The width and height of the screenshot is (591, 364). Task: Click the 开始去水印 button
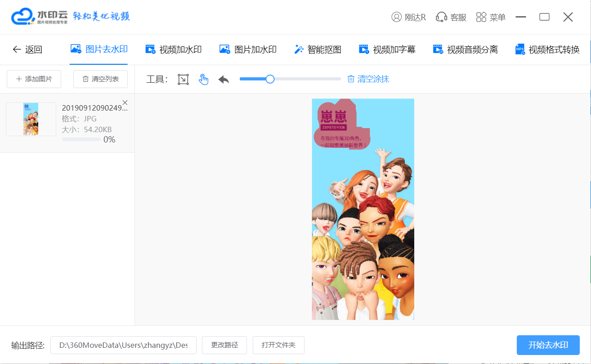pos(548,345)
